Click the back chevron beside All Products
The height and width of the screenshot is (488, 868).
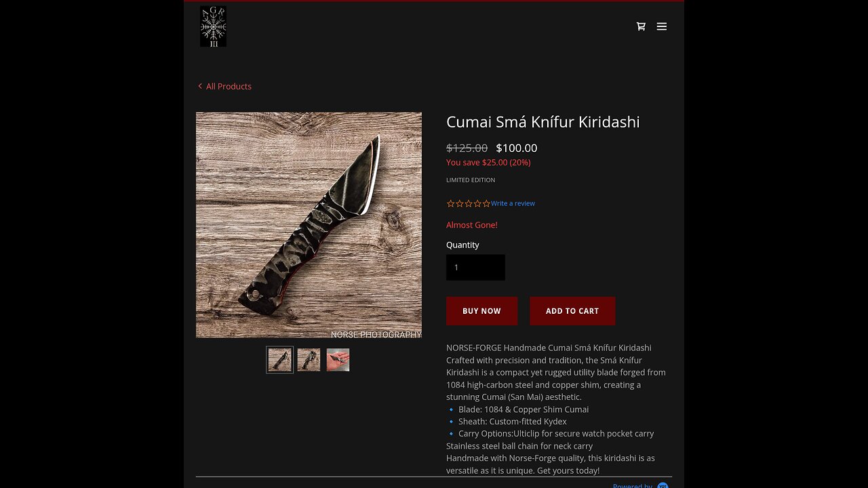pyautogui.click(x=200, y=86)
